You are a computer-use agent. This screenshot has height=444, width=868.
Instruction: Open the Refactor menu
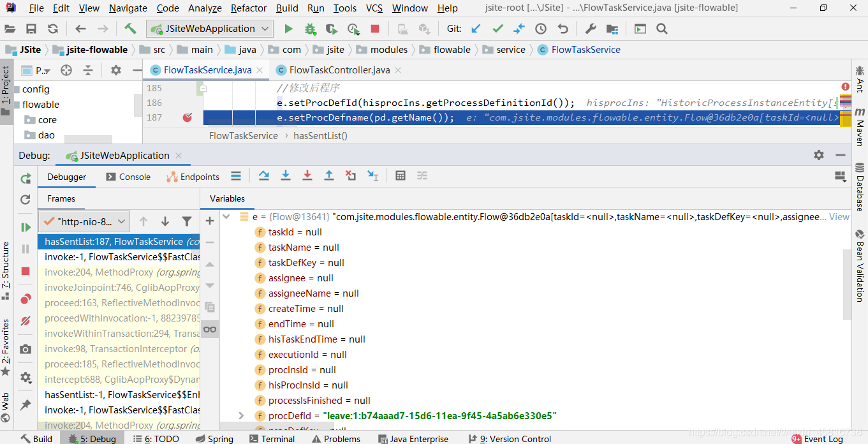point(249,8)
